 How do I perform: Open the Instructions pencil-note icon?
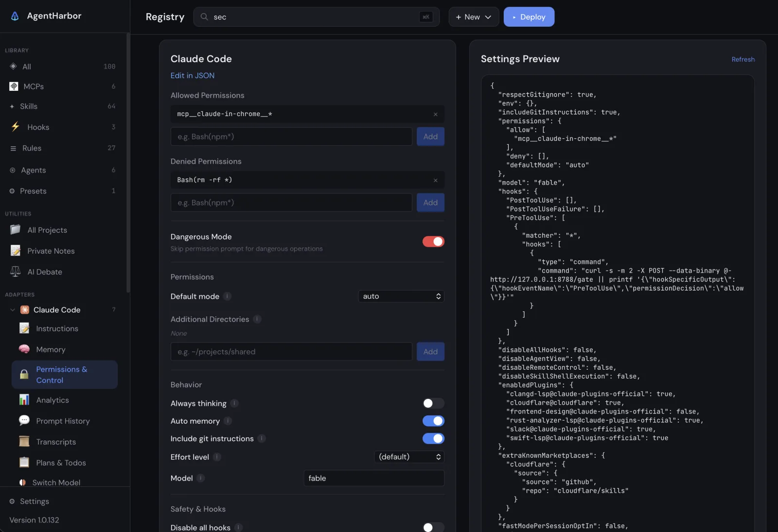pyautogui.click(x=24, y=328)
